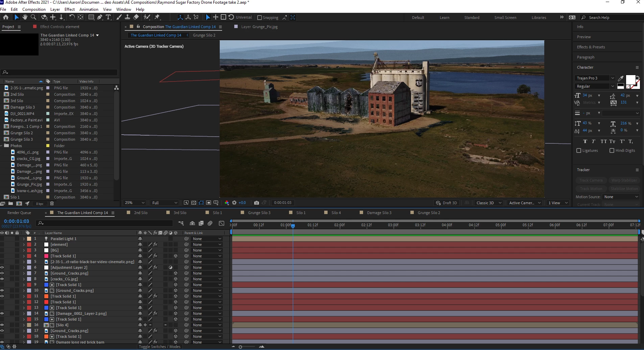Select the Hand tool
Image resolution: width=644 pixels, height=350 pixels.
(25, 17)
